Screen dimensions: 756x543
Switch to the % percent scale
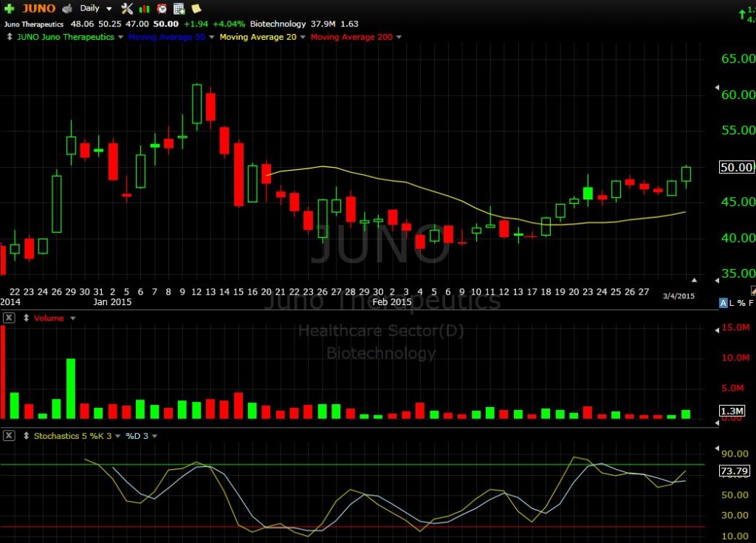741,303
